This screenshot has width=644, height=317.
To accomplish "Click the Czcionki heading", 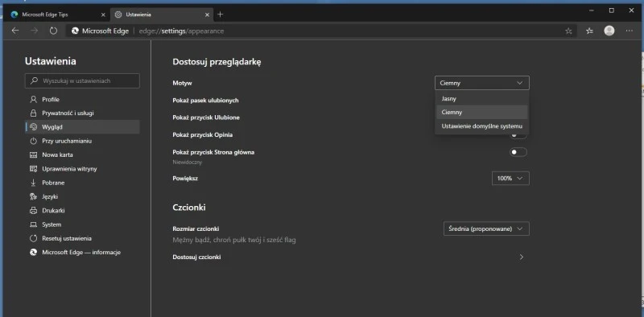I will [x=189, y=208].
